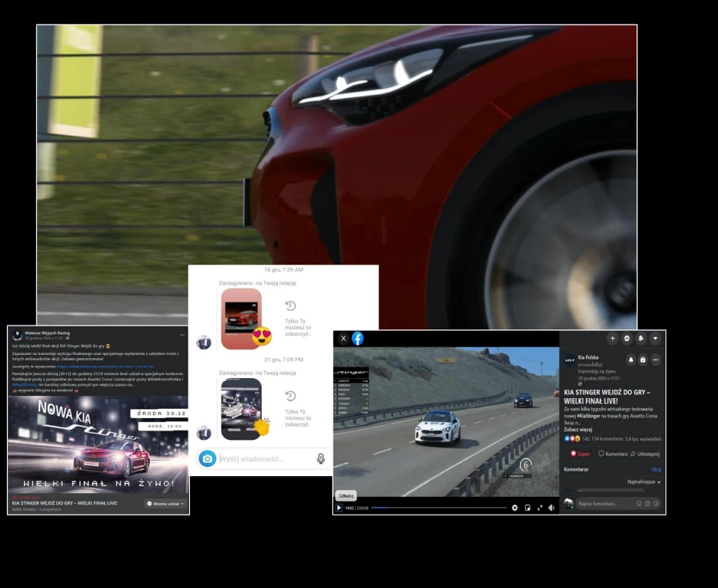Open the Nowa Kia Stinger event banner image
Screen dimensions: 718x588
(98, 444)
